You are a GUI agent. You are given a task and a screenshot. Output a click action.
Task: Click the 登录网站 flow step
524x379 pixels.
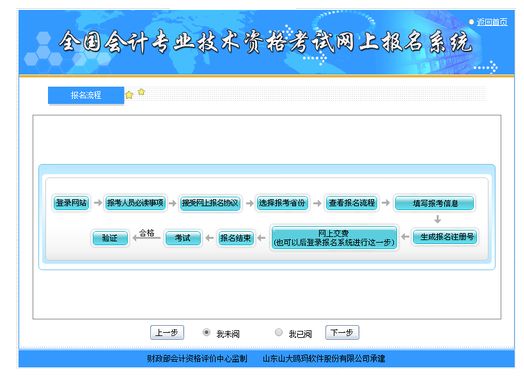(71, 203)
